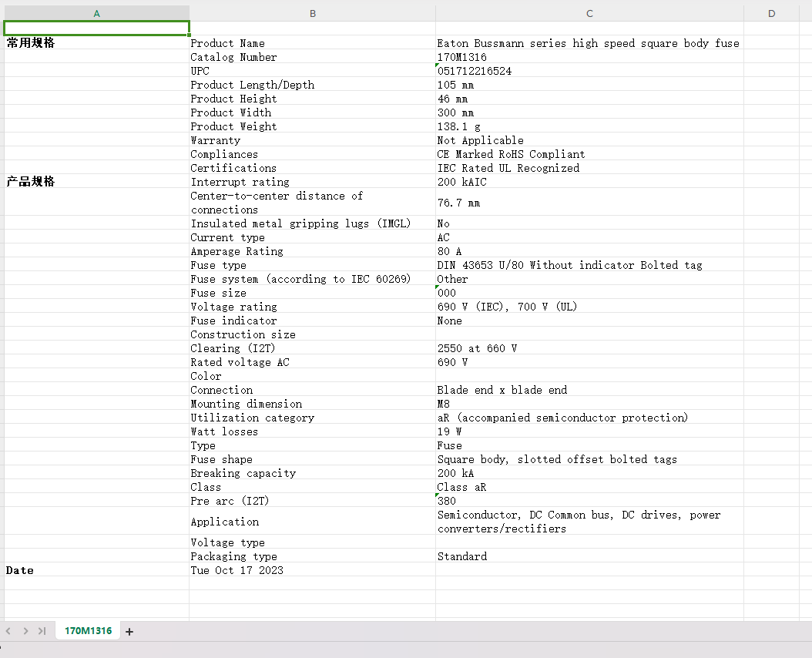Select the 'Construction size' cell
The height and width of the screenshot is (658, 812).
coord(313,334)
